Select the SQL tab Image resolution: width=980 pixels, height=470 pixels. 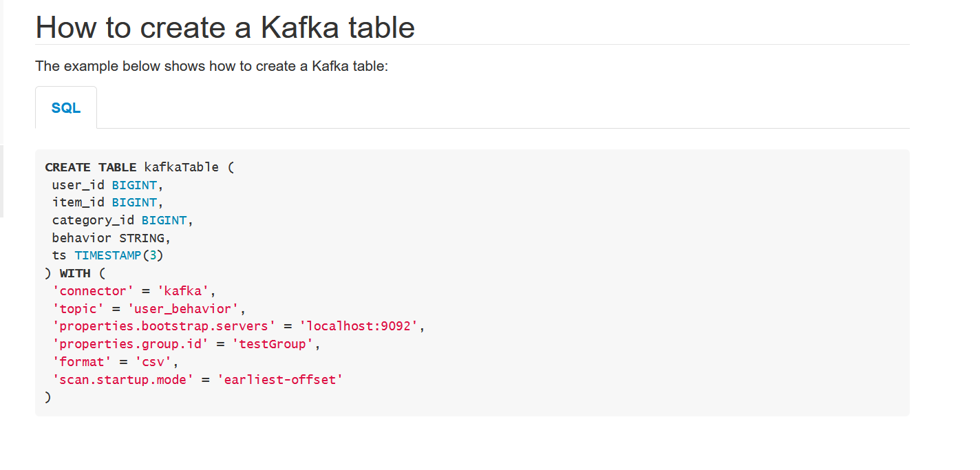tap(66, 108)
